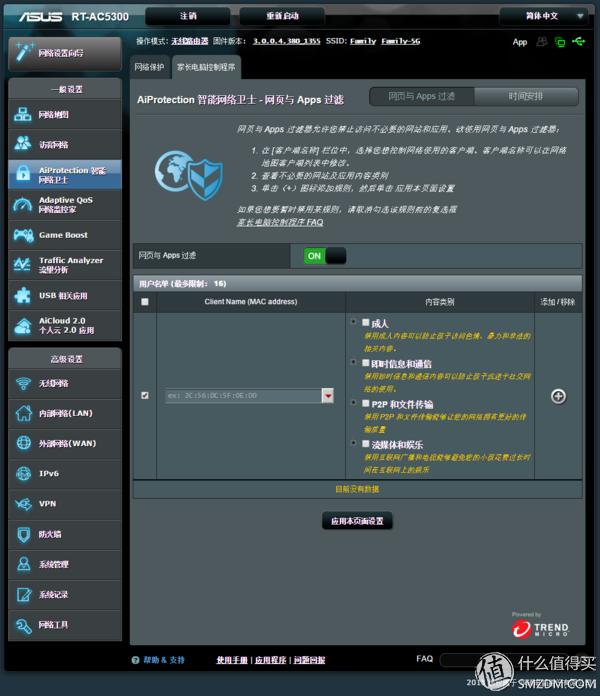Click the green USB status icon
This screenshot has height=696, width=600.
579,41
